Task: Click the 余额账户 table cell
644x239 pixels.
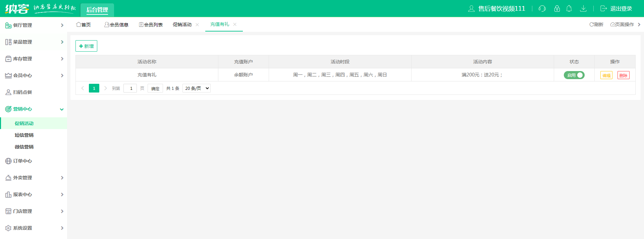Action: click(x=244, y=75)
